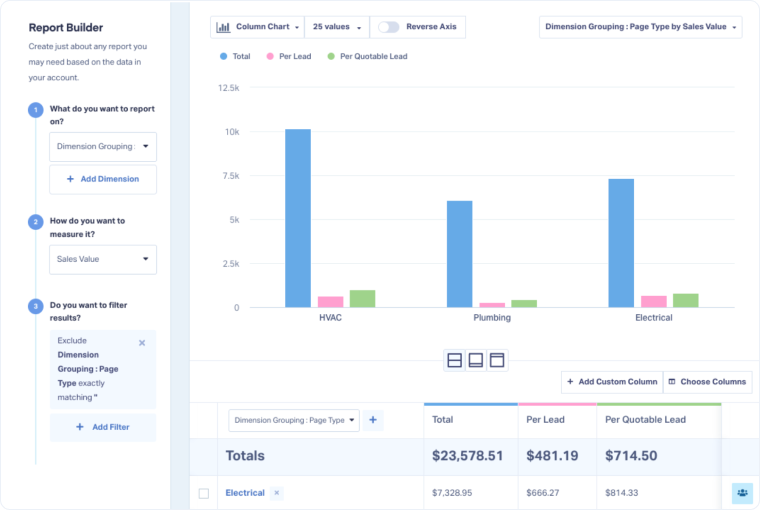The width and height of the screenshot is (760, 510).
Task: Open Page Type by Sales Value dropdown
Action: tap(640, 27)
